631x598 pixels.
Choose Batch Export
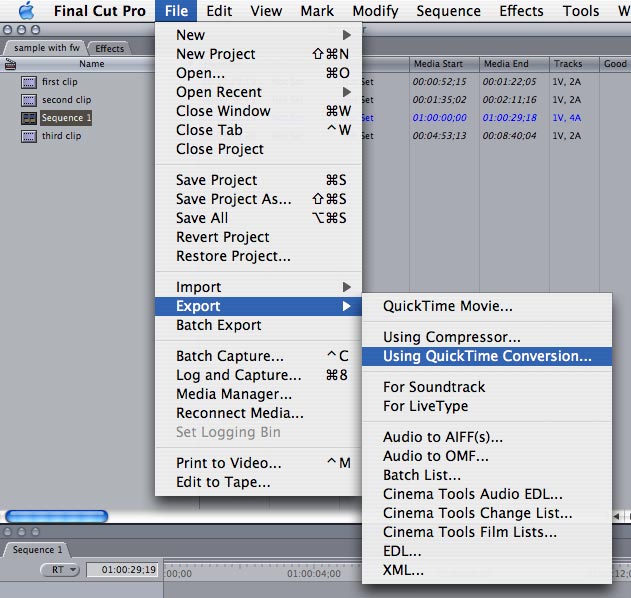[258, 325]
